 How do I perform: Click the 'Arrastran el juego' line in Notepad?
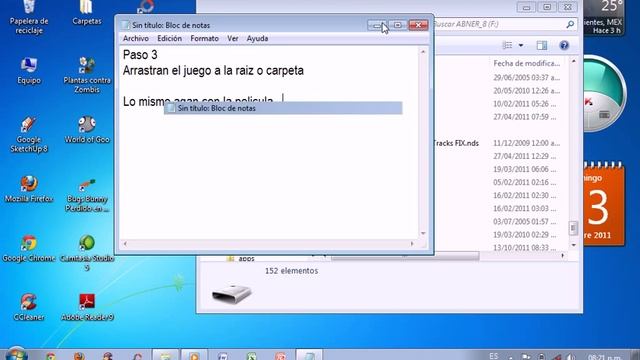tap(213, 70)
